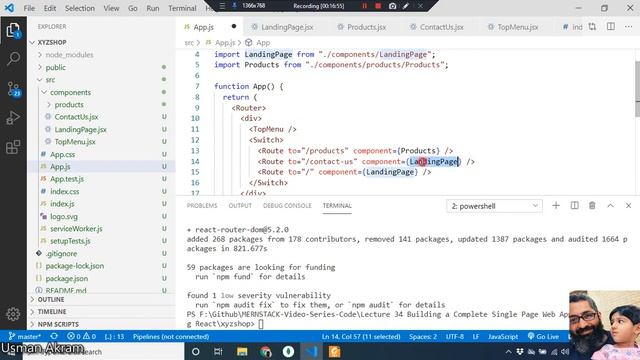Viewport: 640px width, 360px height.
Task: Open the Search view in activity bar
Action: 13,58
